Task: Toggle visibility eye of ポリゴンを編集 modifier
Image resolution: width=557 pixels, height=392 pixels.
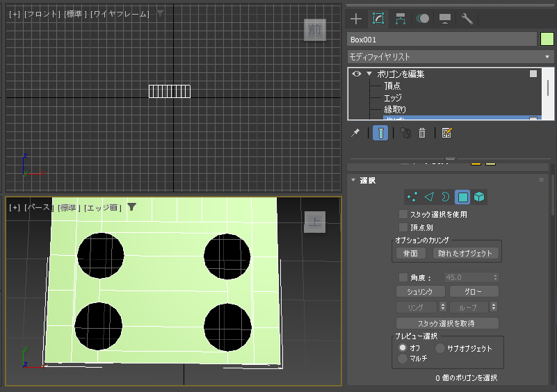Action: click(357, 74)
